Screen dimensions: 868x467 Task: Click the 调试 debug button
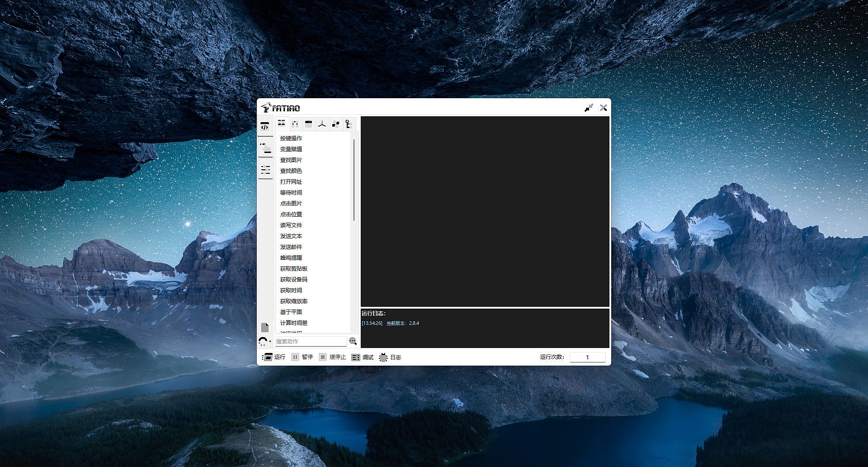point(363,357)
